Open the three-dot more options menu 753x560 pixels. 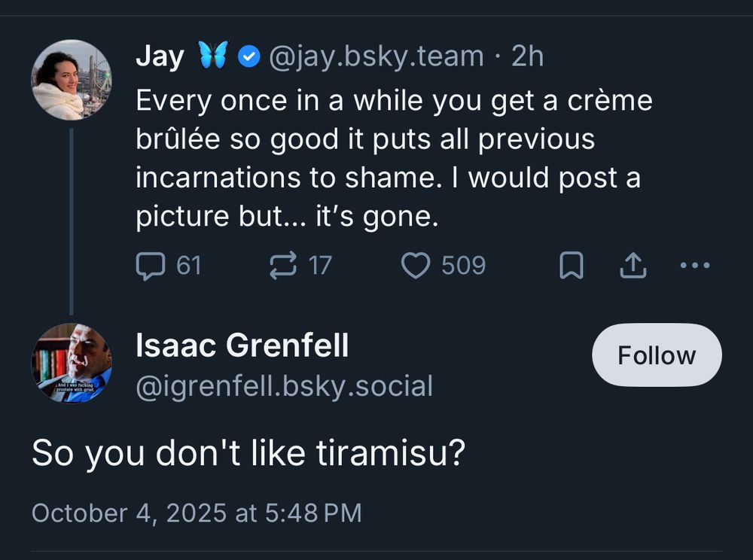point(694,265)
